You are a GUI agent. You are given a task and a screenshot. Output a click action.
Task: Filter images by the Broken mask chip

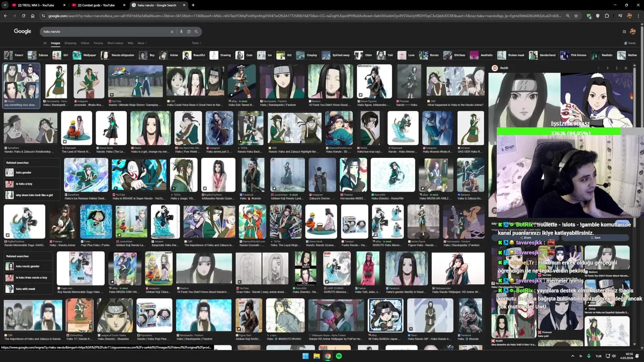point(511,55)
